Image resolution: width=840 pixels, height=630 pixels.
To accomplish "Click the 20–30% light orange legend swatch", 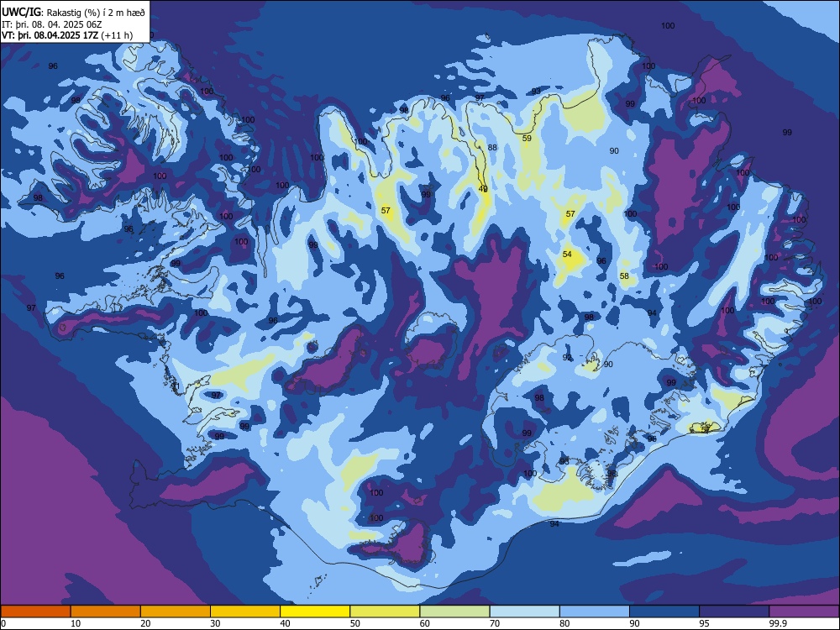I will (176, 612).
